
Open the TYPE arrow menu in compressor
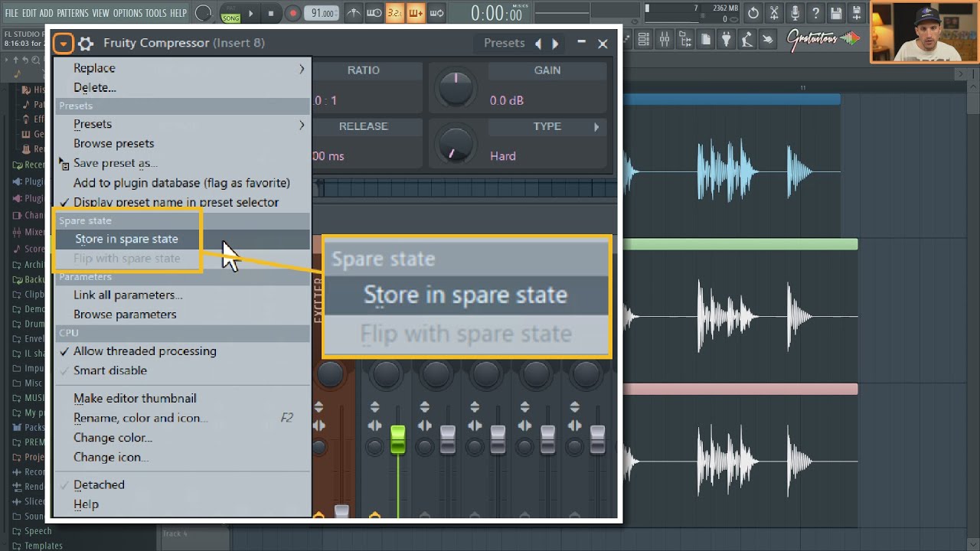click(596, 127)
